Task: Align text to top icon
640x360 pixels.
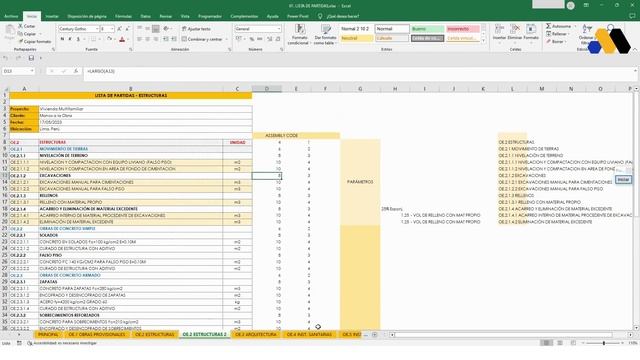Action: click(140, 29)
